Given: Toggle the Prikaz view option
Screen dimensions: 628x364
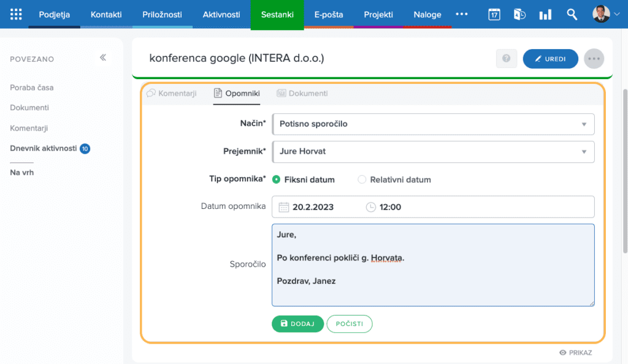Looking at the screenshot, I should click(x=575, y=352).
